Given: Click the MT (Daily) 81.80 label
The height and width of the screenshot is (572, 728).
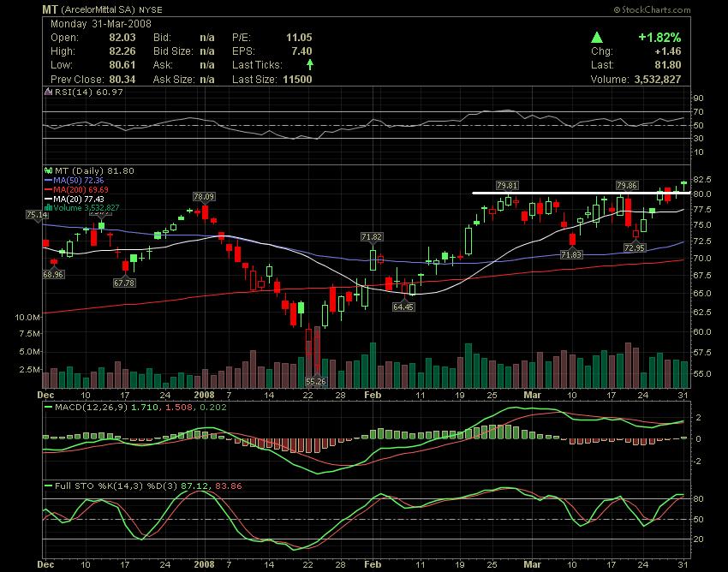Looking at the screenshot, I should [94, 171].
